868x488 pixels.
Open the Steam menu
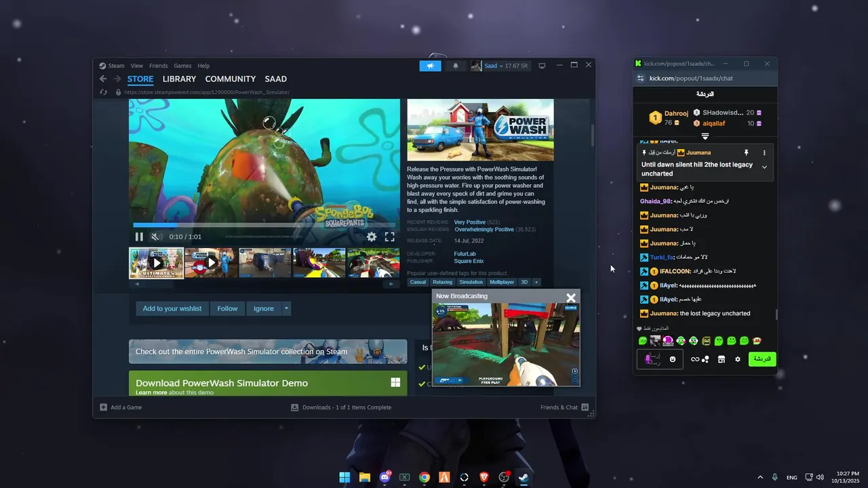[x=117, y=66]
